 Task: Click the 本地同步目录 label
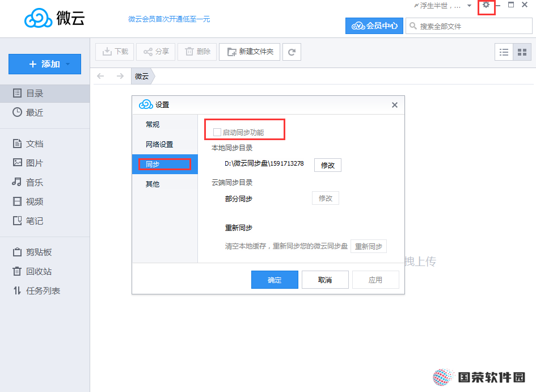pyautogui.click(x=232, y=148)
